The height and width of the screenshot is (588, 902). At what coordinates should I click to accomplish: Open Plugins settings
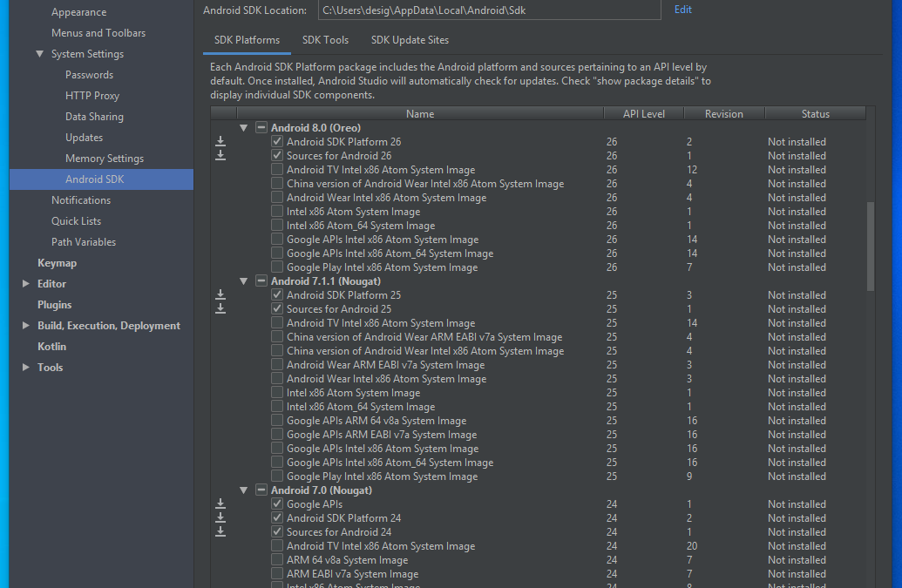(x=55, y=305)
